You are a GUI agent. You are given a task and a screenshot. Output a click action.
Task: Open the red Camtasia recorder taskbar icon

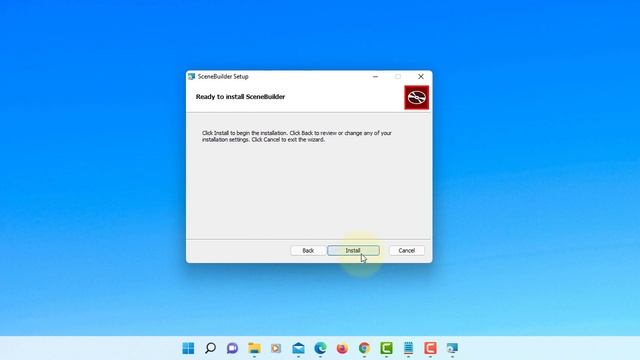pos(430,348)
